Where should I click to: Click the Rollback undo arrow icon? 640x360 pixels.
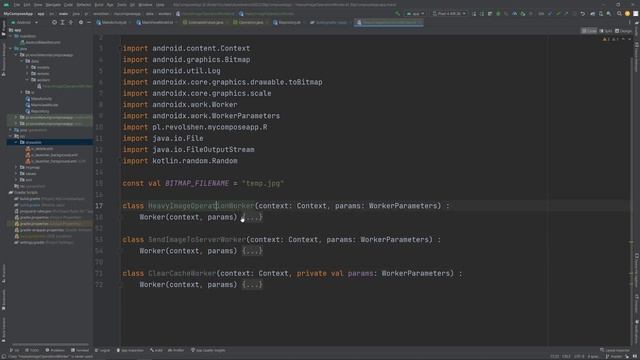point(582,13)
